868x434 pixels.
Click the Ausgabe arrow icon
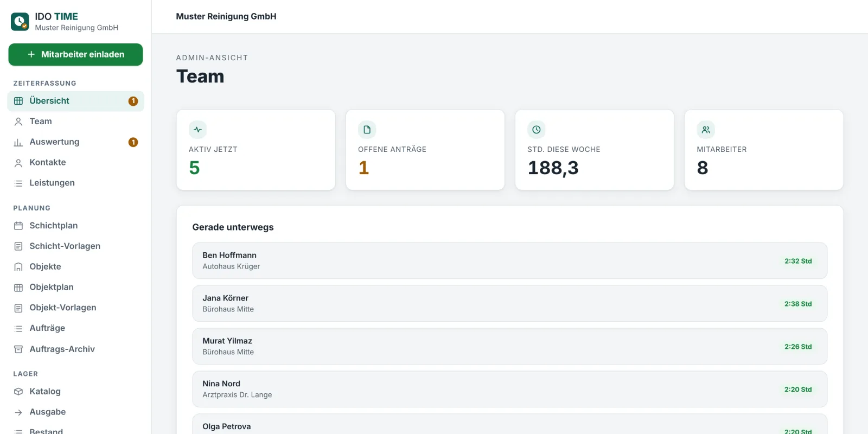click(x=18, y=412)
